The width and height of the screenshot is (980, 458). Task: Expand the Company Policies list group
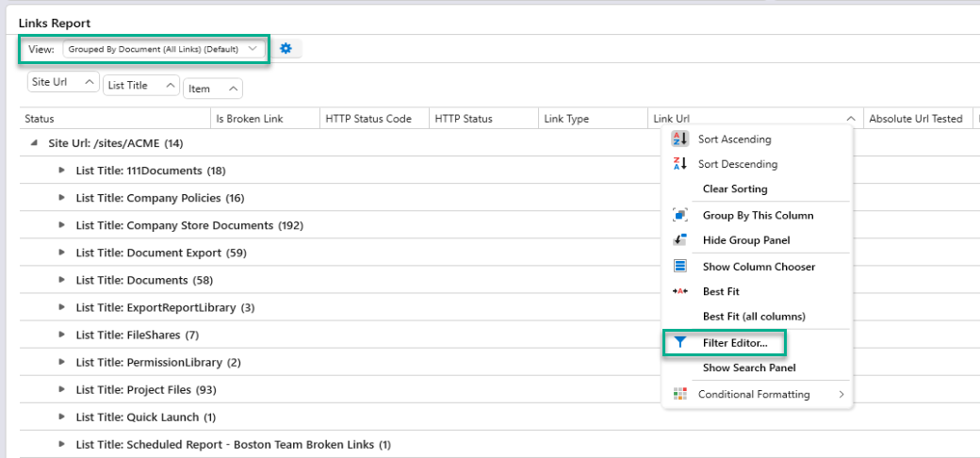click(x=62, y=198)
